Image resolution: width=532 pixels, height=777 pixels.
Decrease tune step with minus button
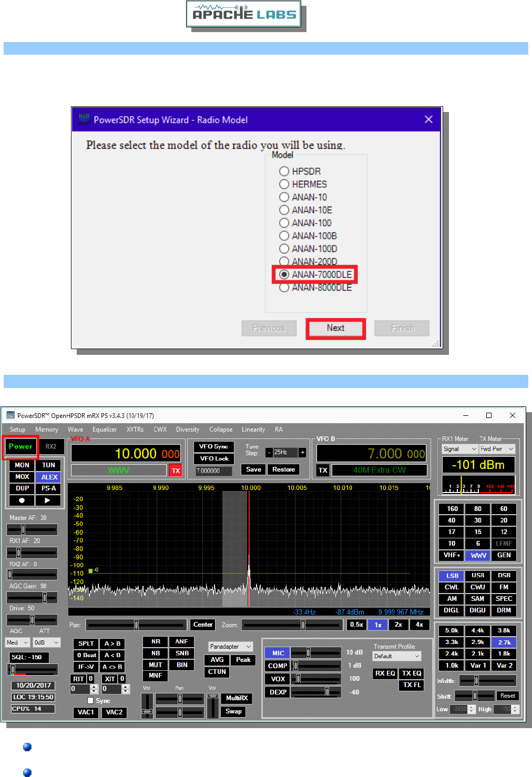click(269, 452)
